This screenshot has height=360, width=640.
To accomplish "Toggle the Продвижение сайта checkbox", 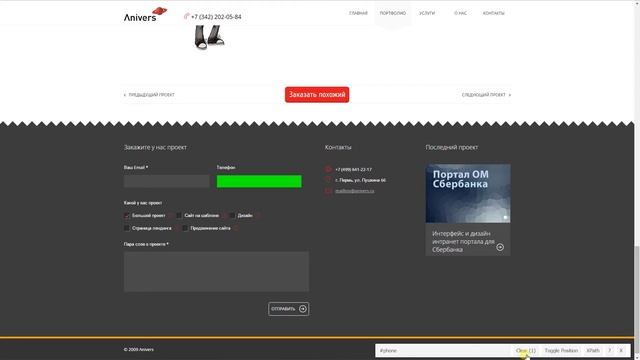I will (185, 228).
